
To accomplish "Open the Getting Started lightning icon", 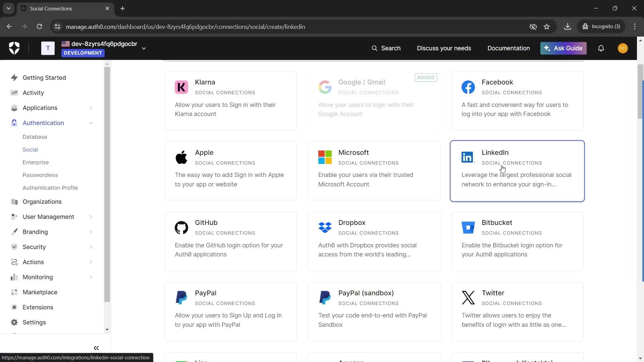I will tap(14, 78).
